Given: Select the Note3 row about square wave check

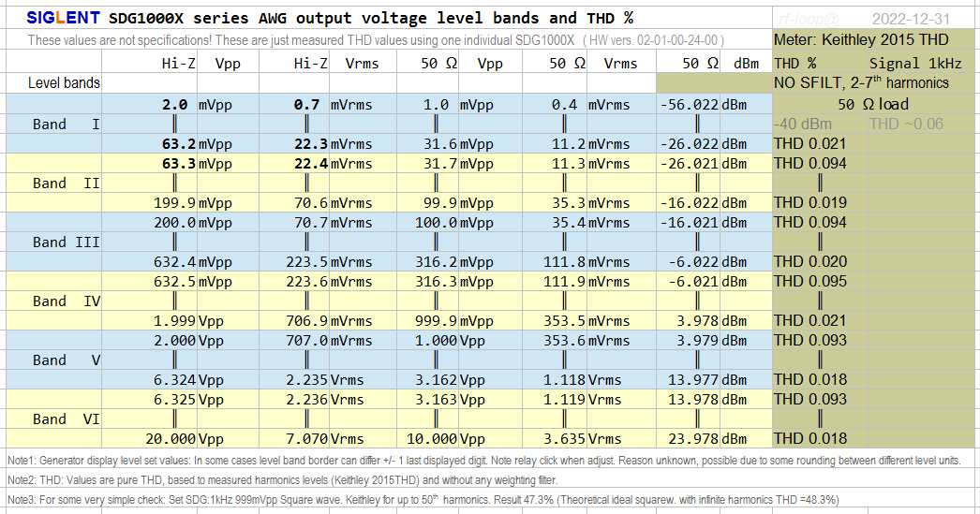Looking at the screenshot, I should (423, 500).
